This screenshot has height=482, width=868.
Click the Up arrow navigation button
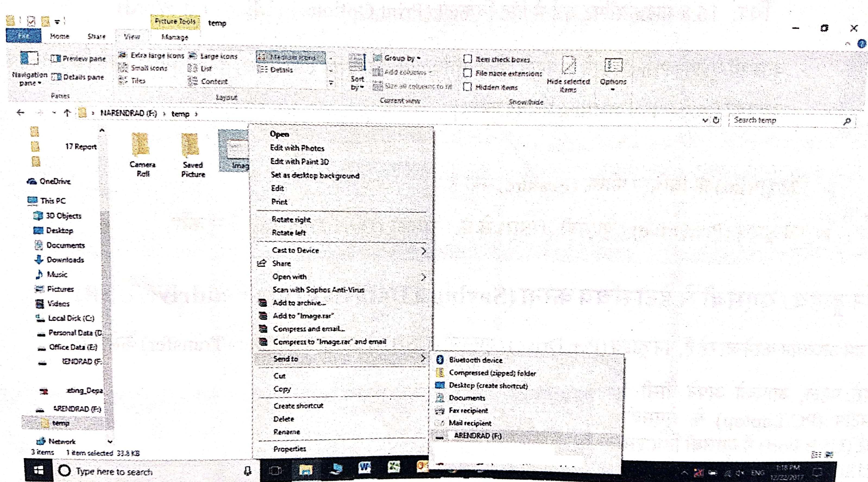coord(67,113)
